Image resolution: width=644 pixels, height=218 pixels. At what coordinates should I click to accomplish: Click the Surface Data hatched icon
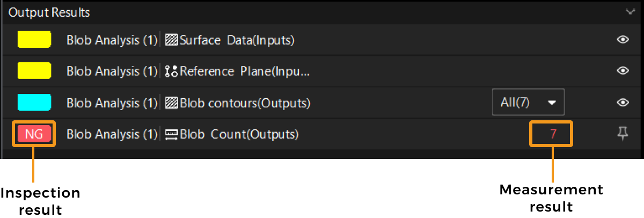coord(172,40)
